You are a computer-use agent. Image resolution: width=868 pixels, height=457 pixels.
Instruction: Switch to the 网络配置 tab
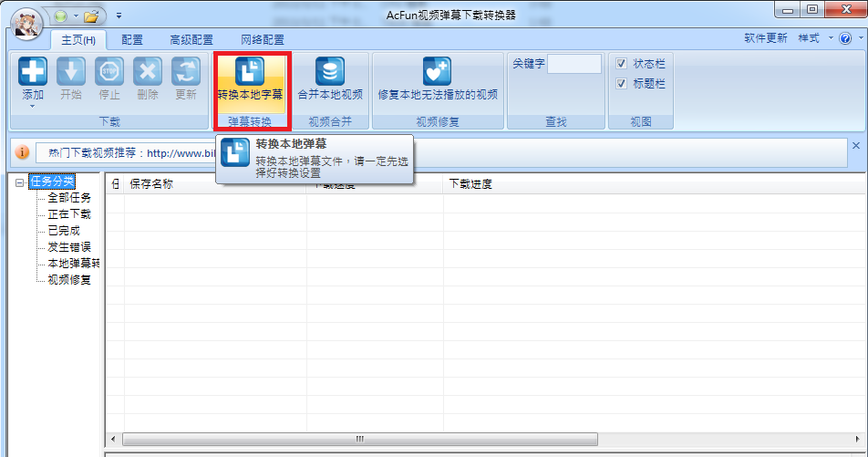click(x=263, y=40)
